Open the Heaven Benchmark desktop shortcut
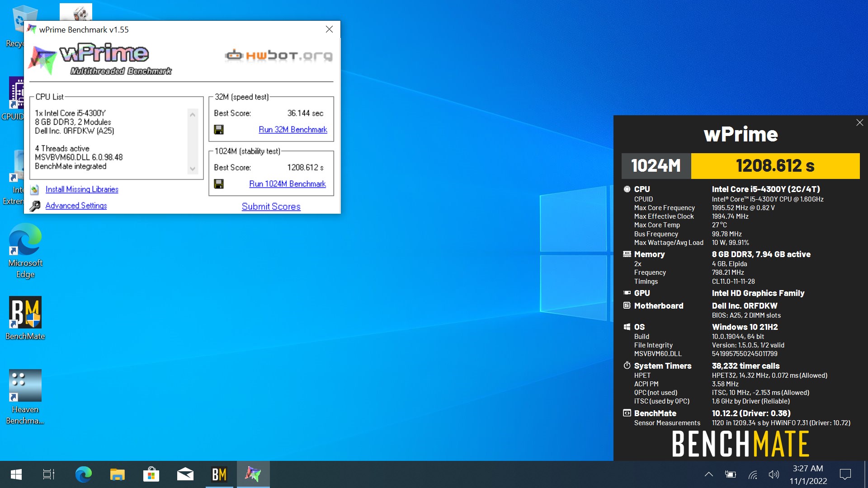The image size is (868, 488). coord(25,398)
